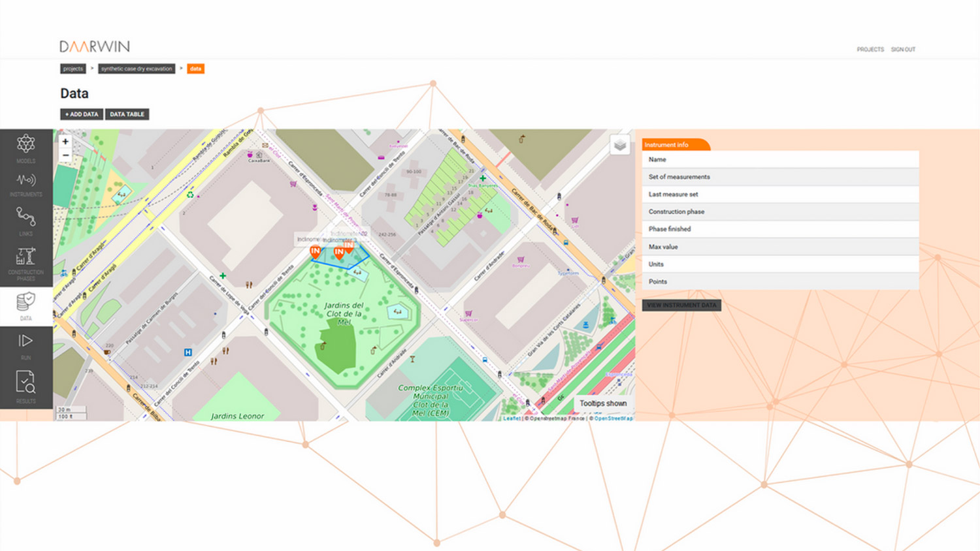Zoom out on the map
The height and width of the screenshot is (551, 980).
coord(65,155)
